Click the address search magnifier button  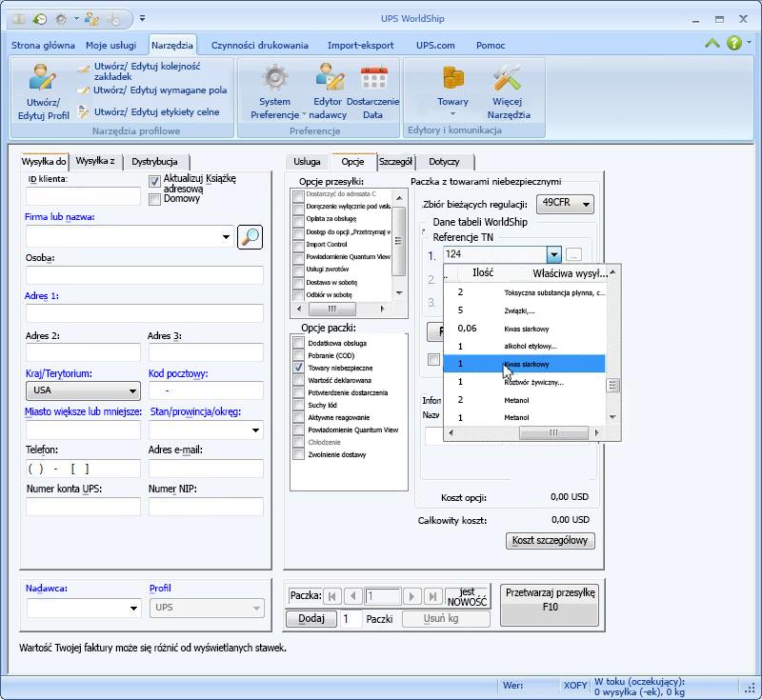click(x=250, y=237)
